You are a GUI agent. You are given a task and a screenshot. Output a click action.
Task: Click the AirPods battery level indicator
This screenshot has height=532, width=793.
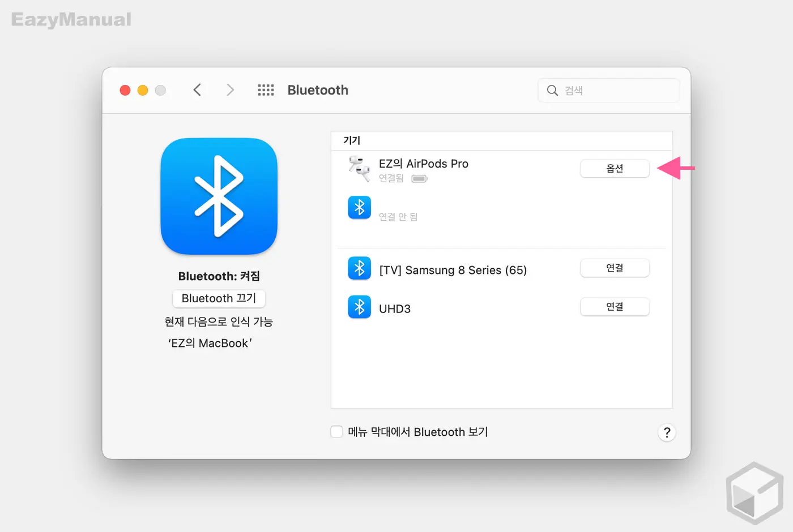point(420,179)
